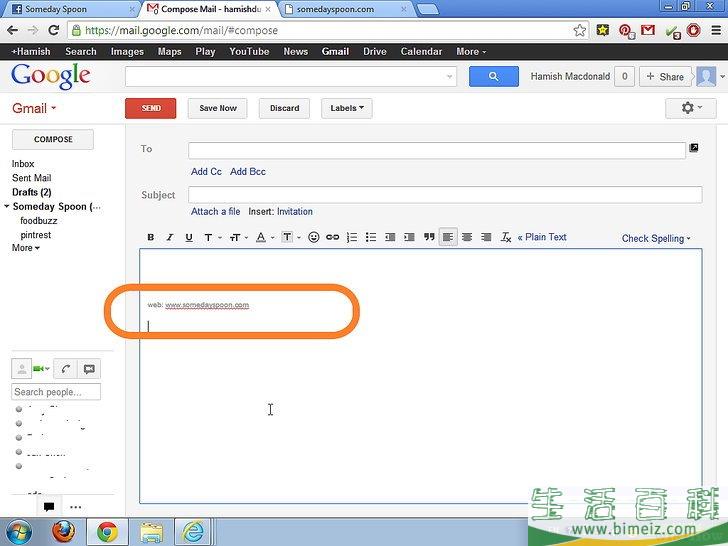Expand More in the sidebar

coord(26,248)
